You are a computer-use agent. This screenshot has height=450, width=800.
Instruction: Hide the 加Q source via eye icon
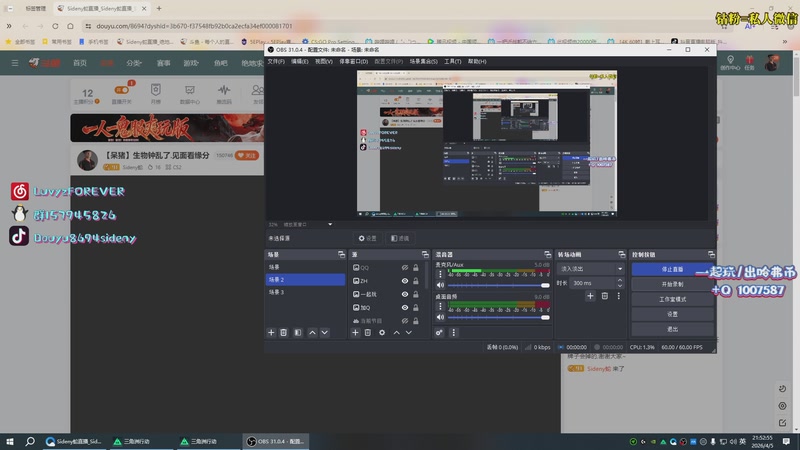(x=405, y=308)
